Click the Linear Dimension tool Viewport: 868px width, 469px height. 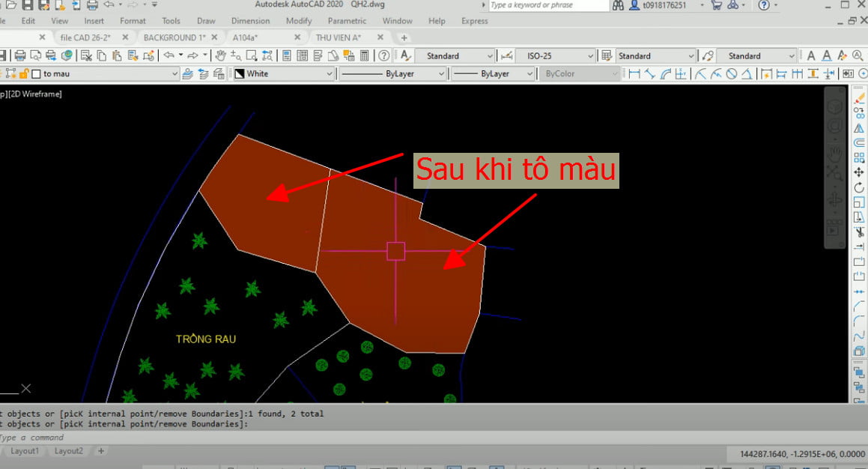tap(634, 73)
